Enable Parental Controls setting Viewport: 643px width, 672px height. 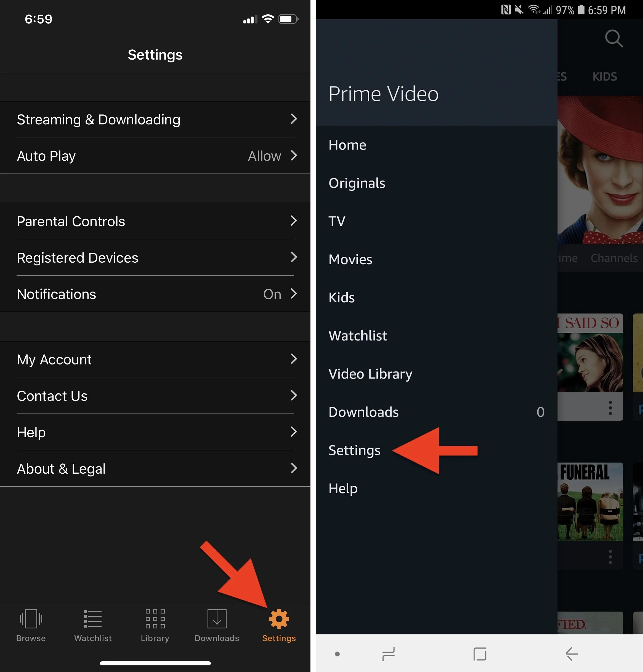point(154,221)
